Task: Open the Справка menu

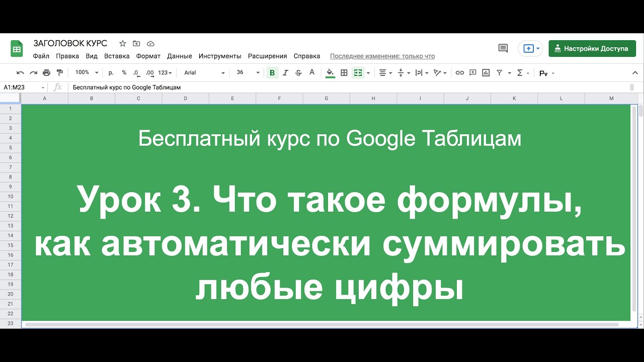Action: (307, 56)
